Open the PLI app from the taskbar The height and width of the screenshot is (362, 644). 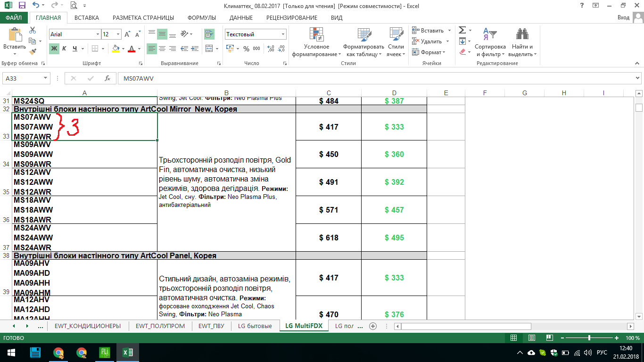click(105, 353)
